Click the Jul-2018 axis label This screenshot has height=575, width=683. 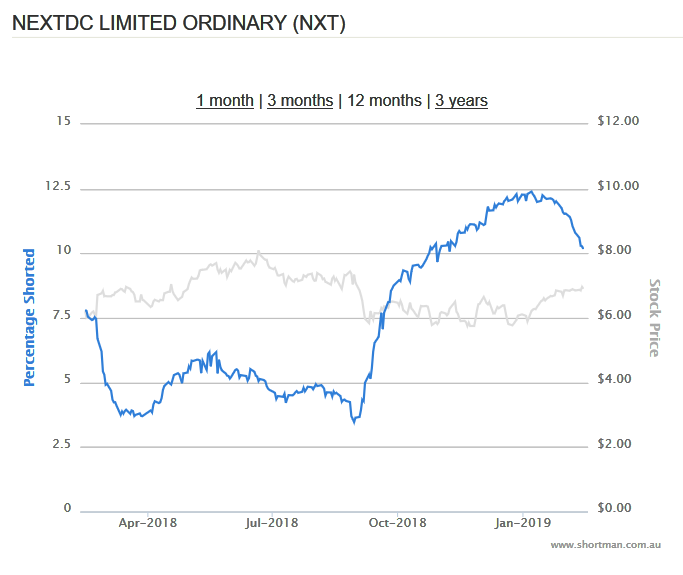point(272,522)
